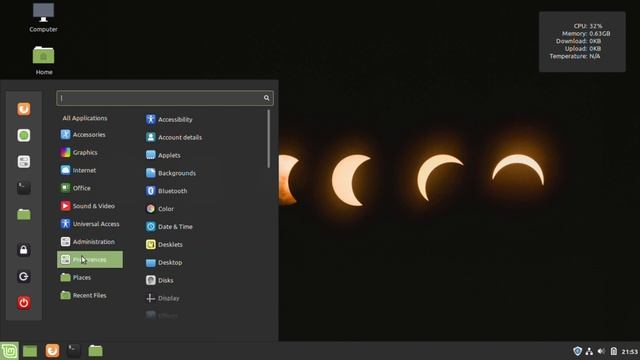Image resolution: width=640 pixels, height=360 pixels.
Task: Open Account details
Action: [x=174, y=137]
